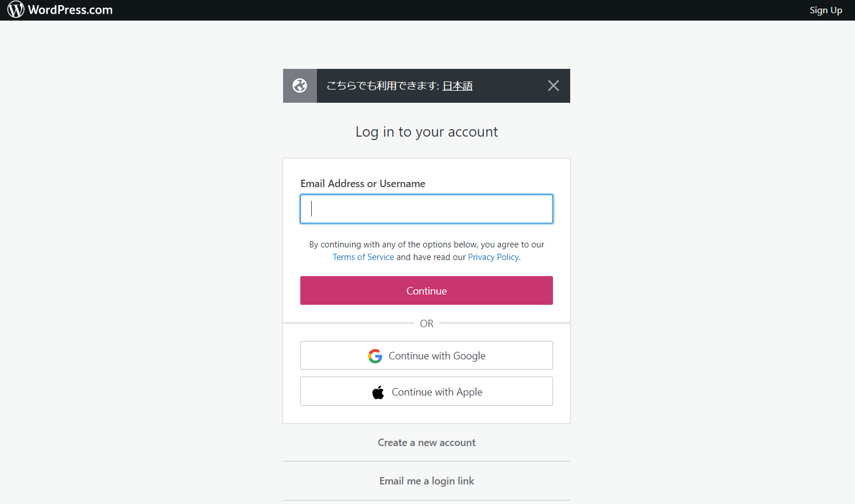Viewport: 855px width, 504px height.
Task: Click the WordPress.com wordmark text
Action: 70,10
